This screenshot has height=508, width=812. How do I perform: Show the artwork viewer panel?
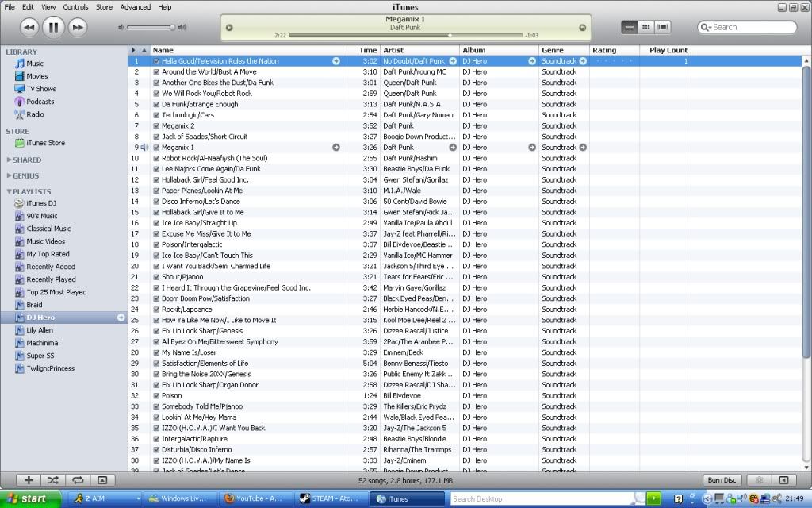click(102, 480)
